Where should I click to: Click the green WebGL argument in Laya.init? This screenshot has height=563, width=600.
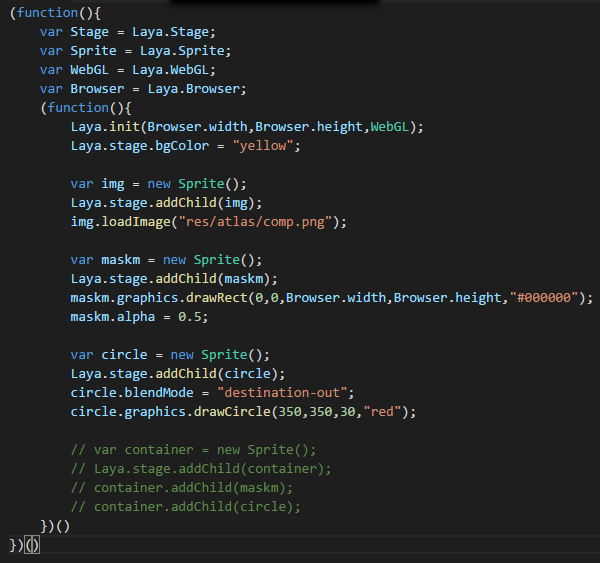click(390, 127)
